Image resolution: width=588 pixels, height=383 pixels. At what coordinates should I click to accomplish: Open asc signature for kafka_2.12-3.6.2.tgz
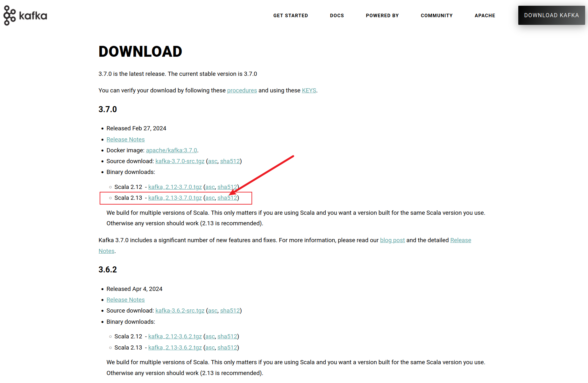210,336
